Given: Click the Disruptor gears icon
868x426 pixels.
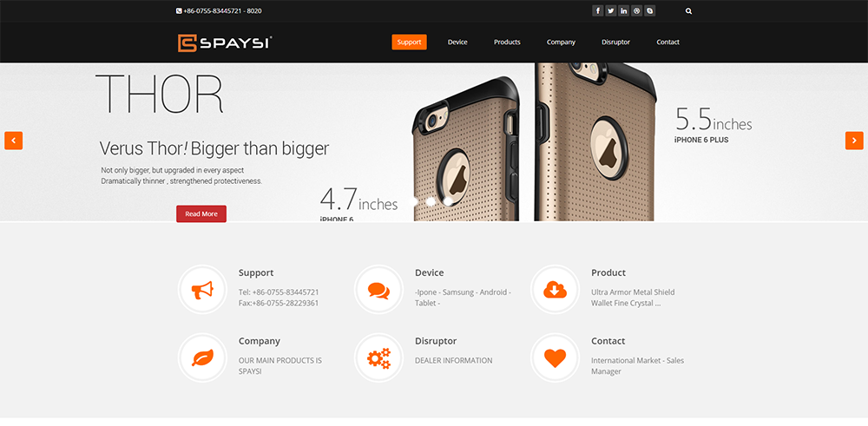Looking at the screenshot, I should tap(378, 358).
